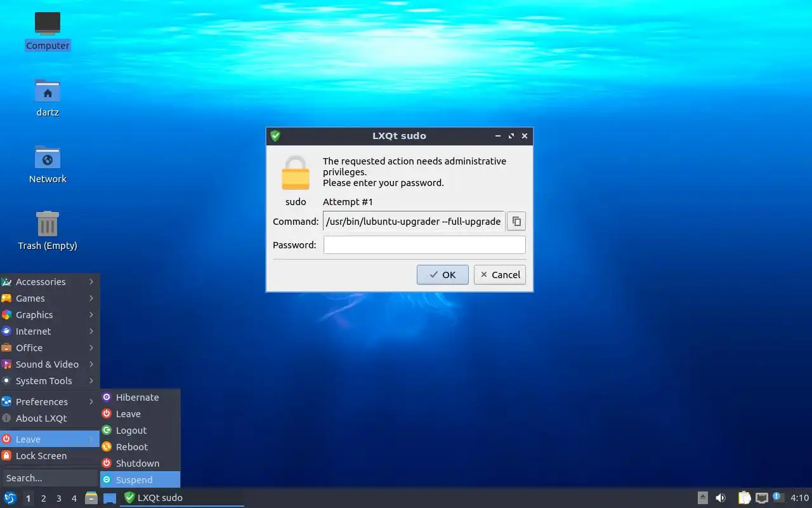Screen dimensions: 812x508
Task: Open the update notifier tray icon
Action: 778,497
